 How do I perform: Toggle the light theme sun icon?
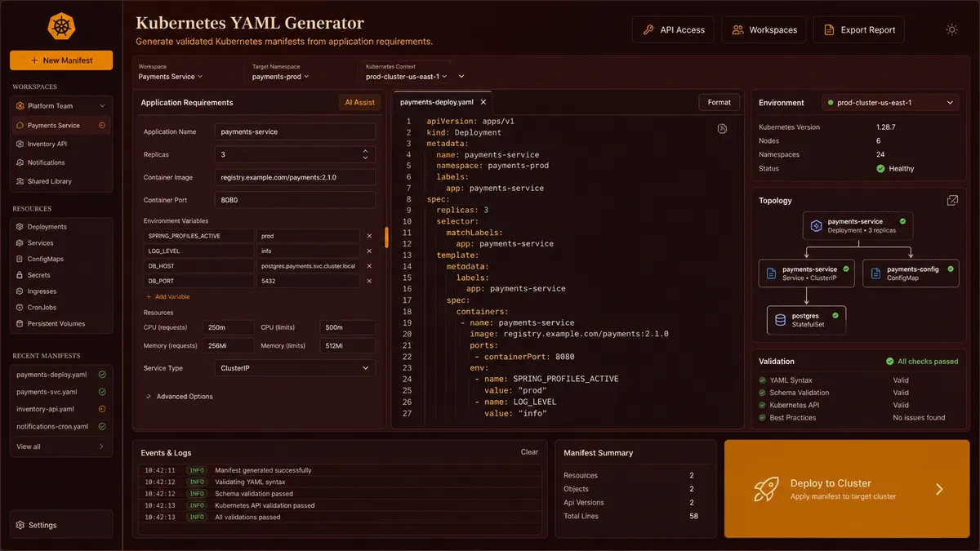click(x=951, y=29)
